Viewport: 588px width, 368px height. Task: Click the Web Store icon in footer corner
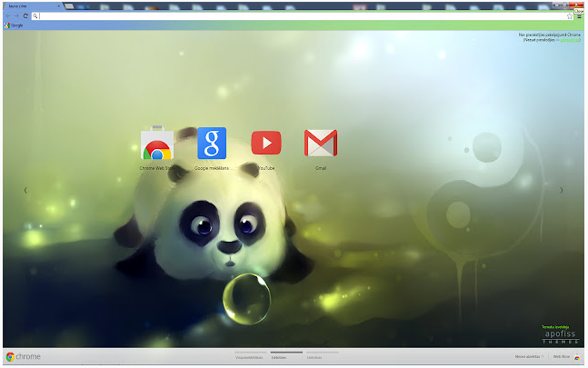577,357
